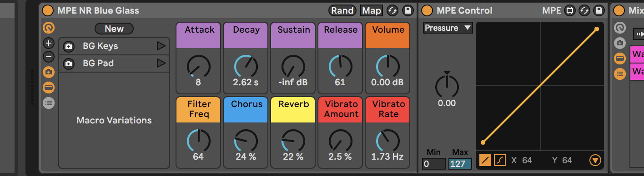Screen dimensions: 644x176
Task: Remove a macro control with minus
Action: 49,57
